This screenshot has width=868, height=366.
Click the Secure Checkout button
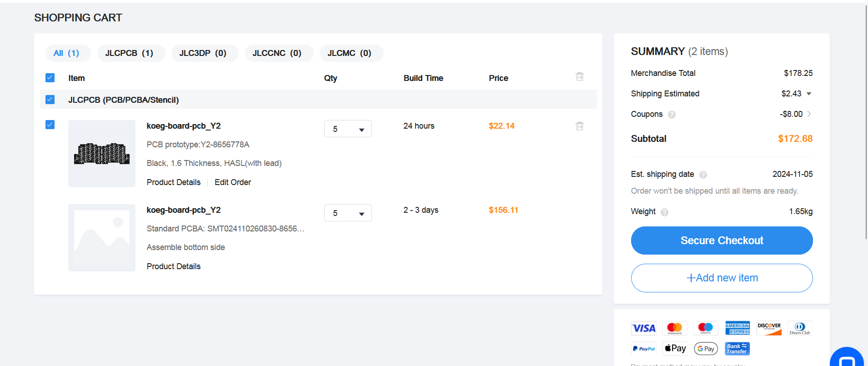click(x=722, y=241)
